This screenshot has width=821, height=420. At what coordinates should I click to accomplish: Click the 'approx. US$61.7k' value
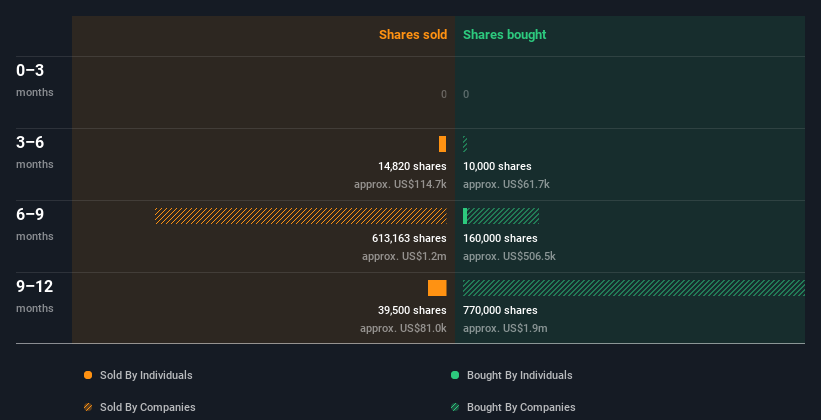pos(506,184)
